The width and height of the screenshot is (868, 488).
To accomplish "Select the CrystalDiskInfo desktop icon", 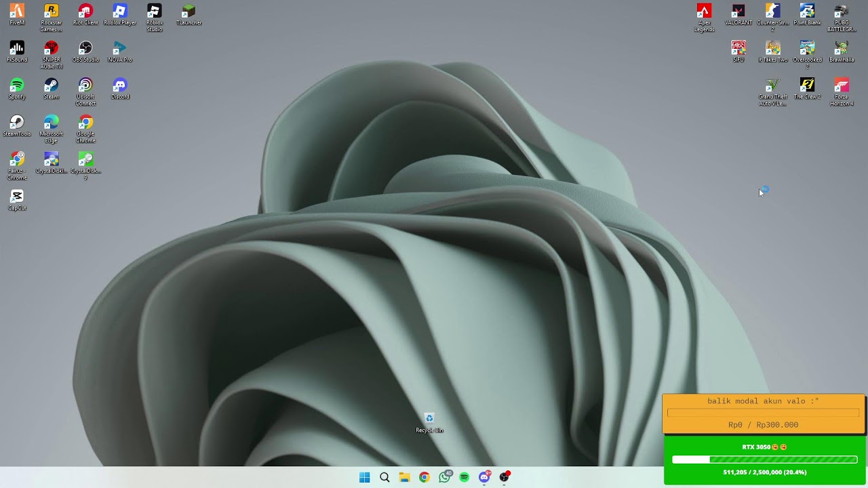I will click(51, 163).
